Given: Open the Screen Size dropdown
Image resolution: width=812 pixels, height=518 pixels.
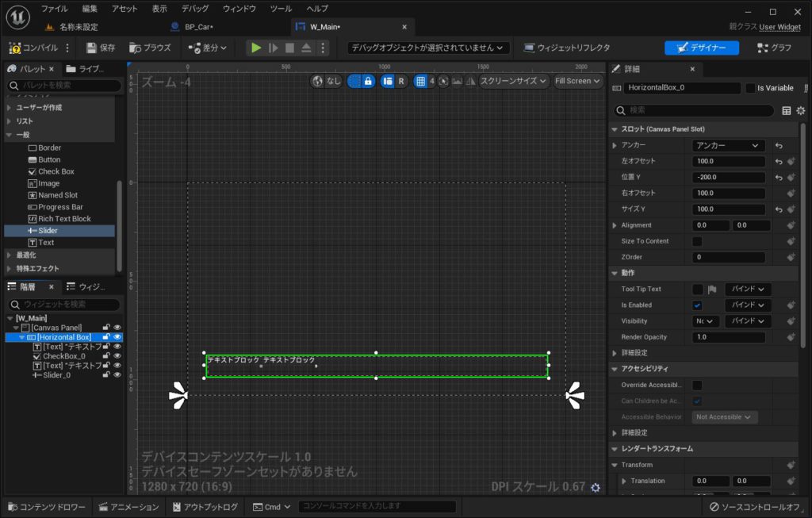Looking at the screenshot, I should click(x=513, y=81).
